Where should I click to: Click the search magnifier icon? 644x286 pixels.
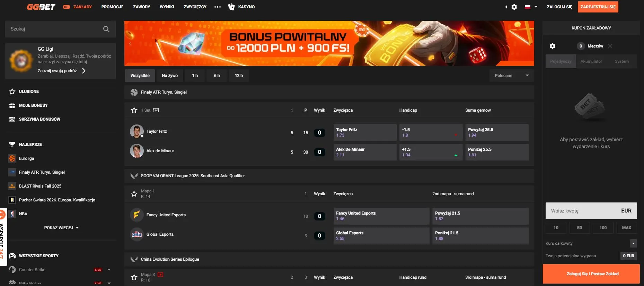click(106, 29)
